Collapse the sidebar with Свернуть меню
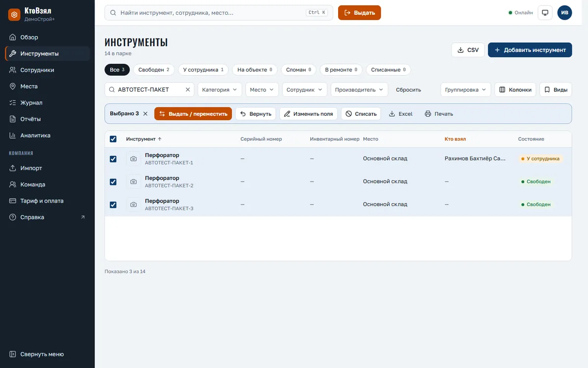The height and width of the screenshot is (368, 588). coord(47,354)
